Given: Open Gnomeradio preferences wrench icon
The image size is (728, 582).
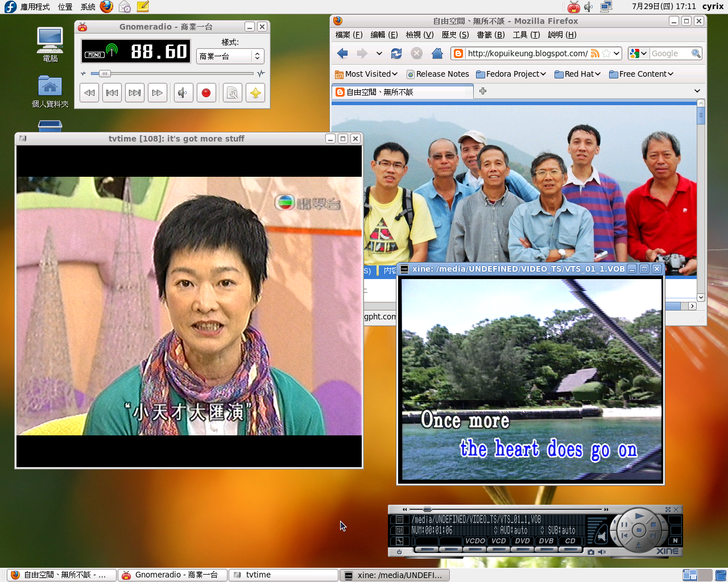Looking at the screenshot, I should click(x=233, y=93).
